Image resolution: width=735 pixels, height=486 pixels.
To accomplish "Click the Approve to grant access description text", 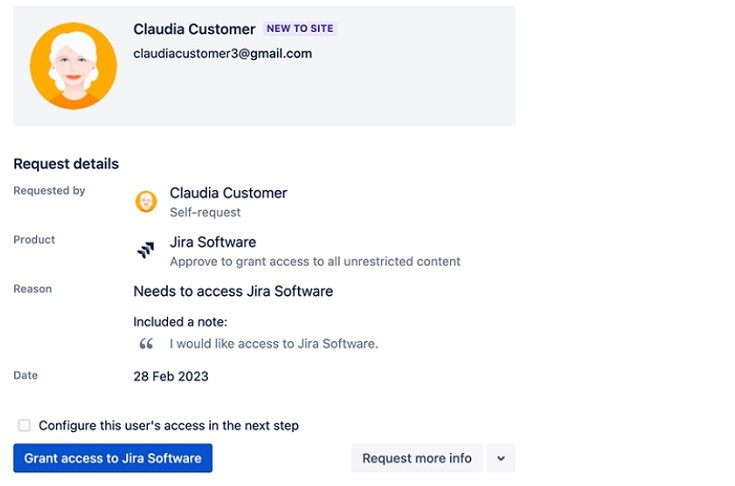I will click(x=315, y=262).
